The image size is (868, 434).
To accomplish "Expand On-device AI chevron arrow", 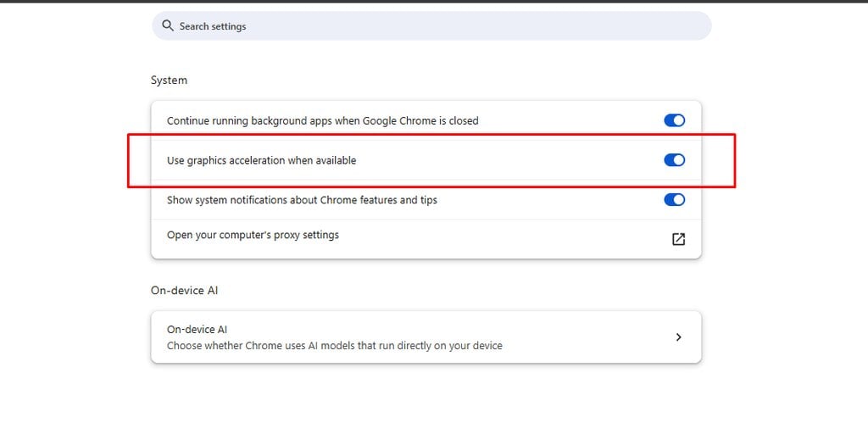I will click(x=679, y=337).
